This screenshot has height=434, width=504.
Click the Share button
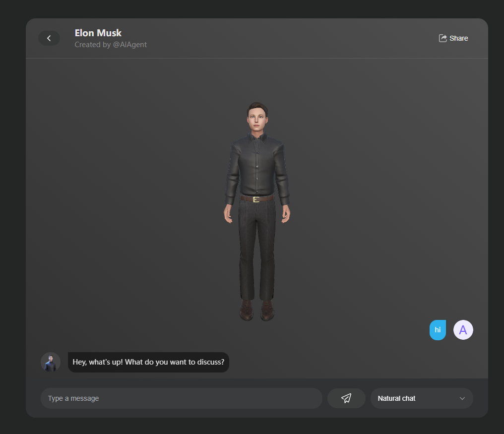click(x=453, y=38)
